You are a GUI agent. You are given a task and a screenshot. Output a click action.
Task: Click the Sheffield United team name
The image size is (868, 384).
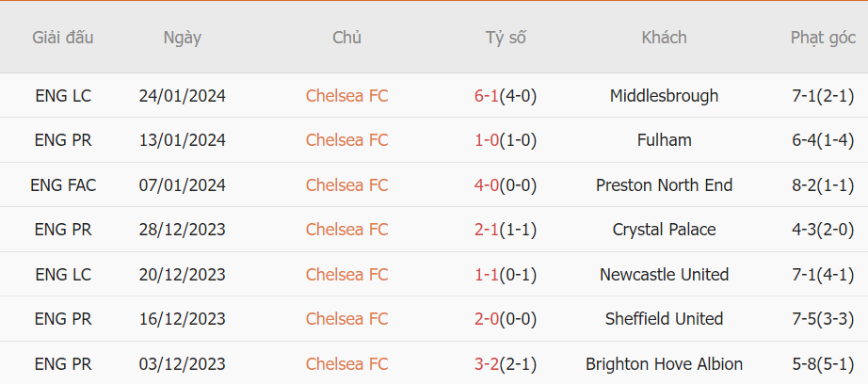[x=664, y=319]
